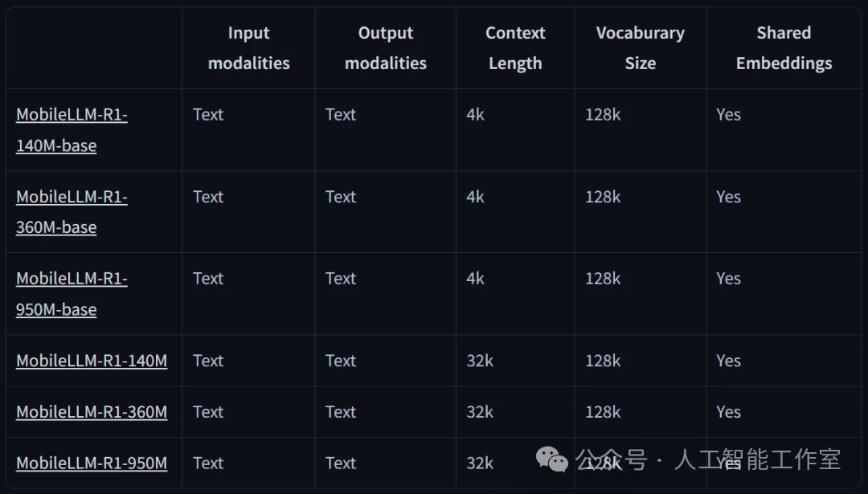Click the WeChat logo icon in the watermark
Screen dimensions: 868x494
tap(552, 459)
